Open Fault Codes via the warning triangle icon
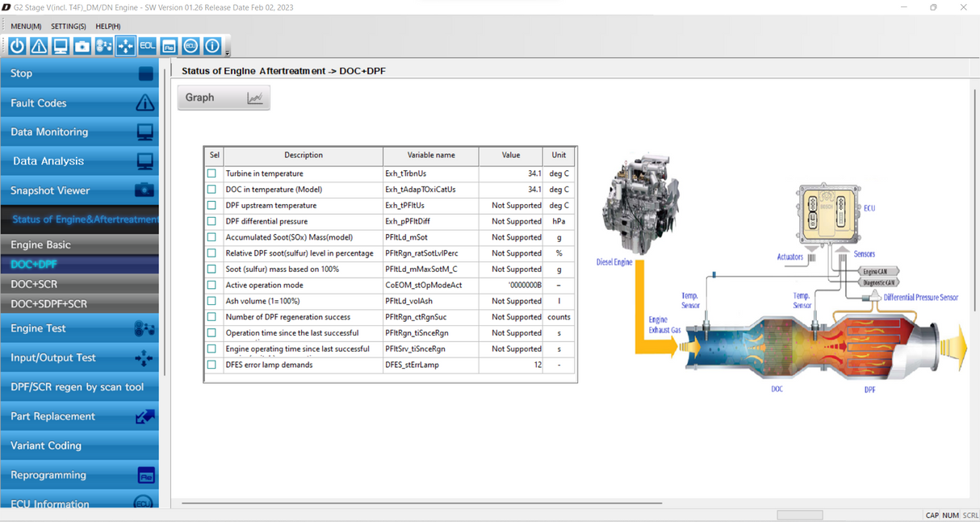980x522 pixels. click(39, 46)
